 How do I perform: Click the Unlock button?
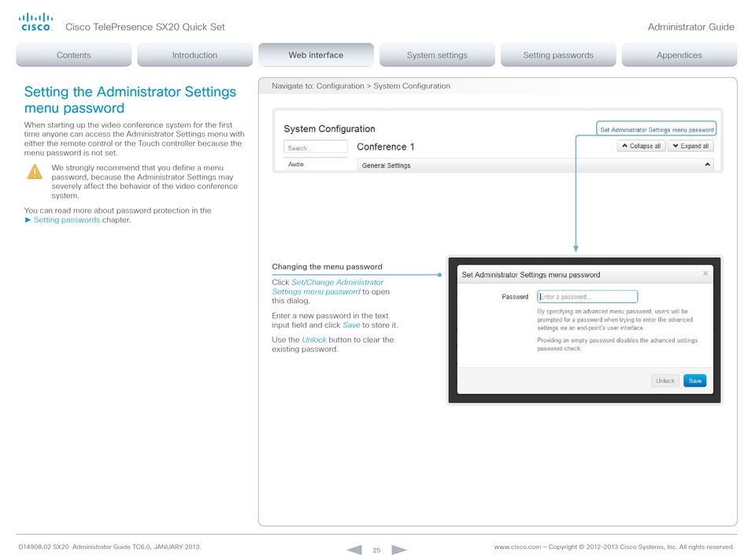coord(665,380)
